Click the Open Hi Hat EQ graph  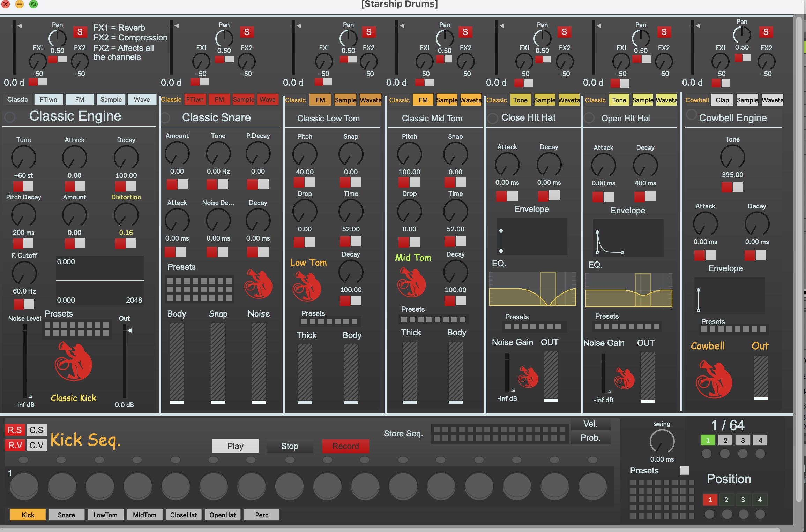[x=628, y=290]
